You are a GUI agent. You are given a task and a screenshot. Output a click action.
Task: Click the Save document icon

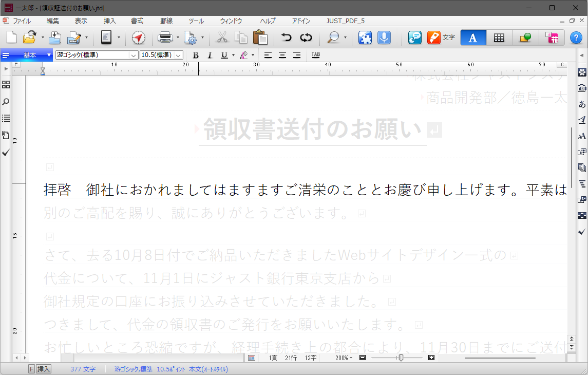[x=55, y=37]
